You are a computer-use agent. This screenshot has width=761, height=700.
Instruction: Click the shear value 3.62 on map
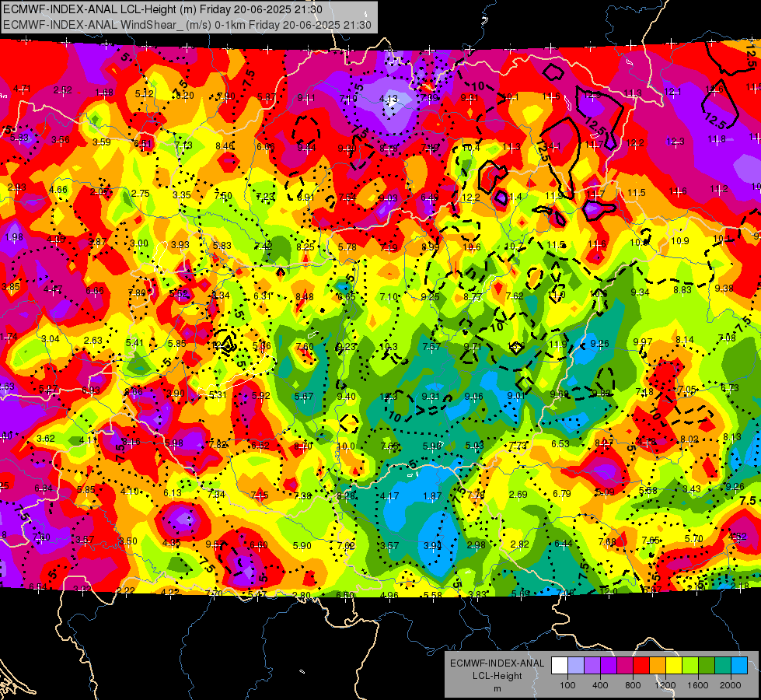46,438
